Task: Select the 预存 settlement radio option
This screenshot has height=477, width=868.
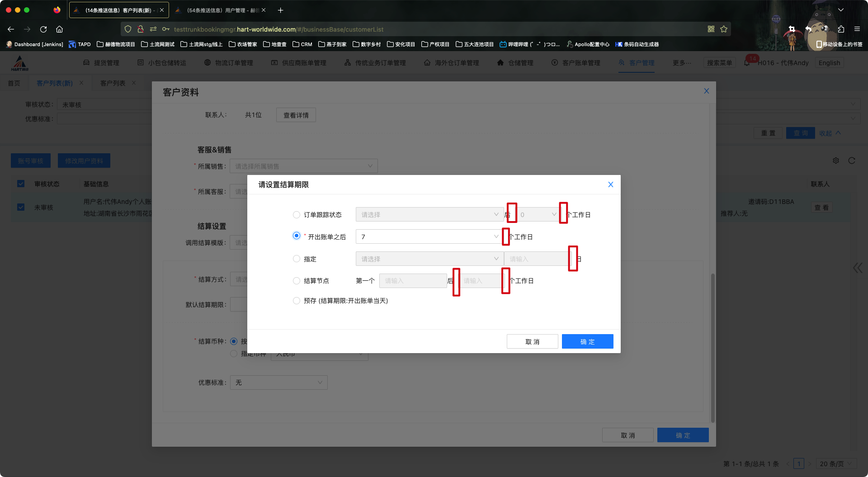Action: coord(297,301)
